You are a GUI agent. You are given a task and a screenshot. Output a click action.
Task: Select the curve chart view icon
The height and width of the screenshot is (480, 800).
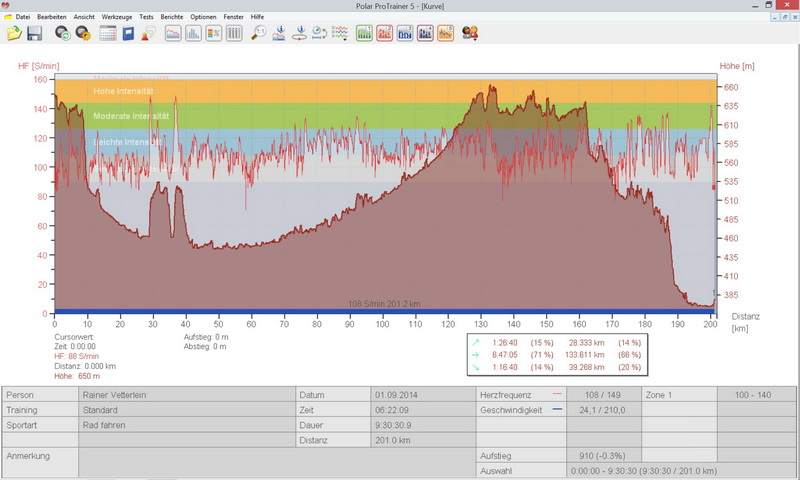(172, 33)
